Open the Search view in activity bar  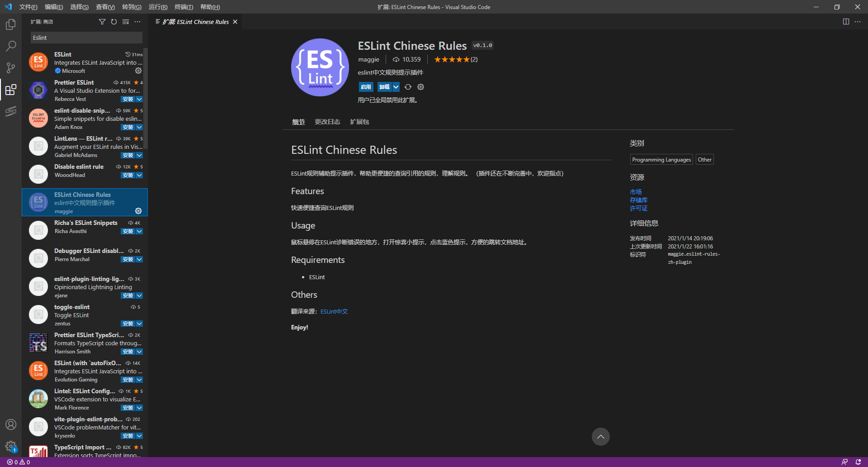pos(11,46)
